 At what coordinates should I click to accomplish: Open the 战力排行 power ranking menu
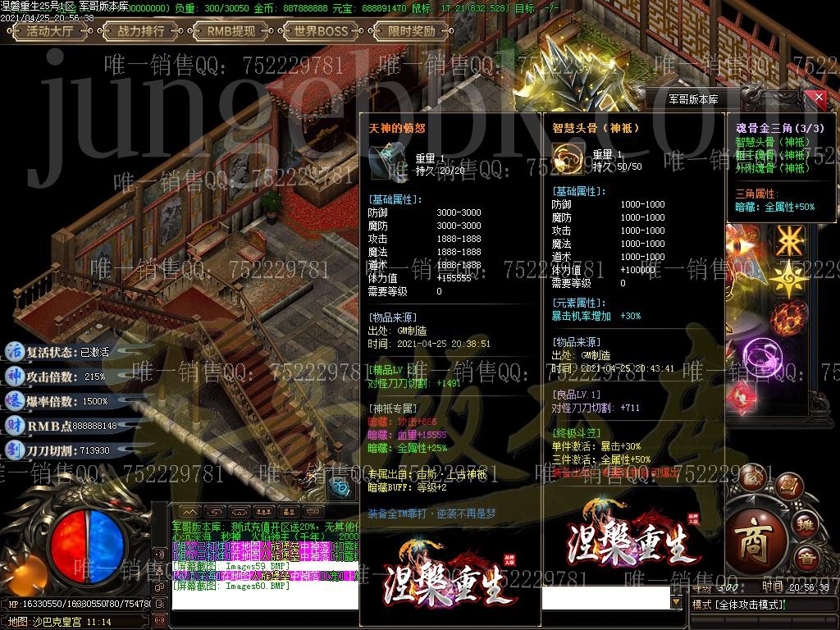click(x=140, y=32)
